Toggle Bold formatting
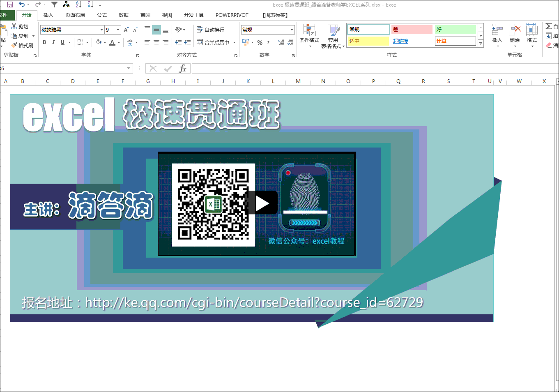 [x=44, y=42]
